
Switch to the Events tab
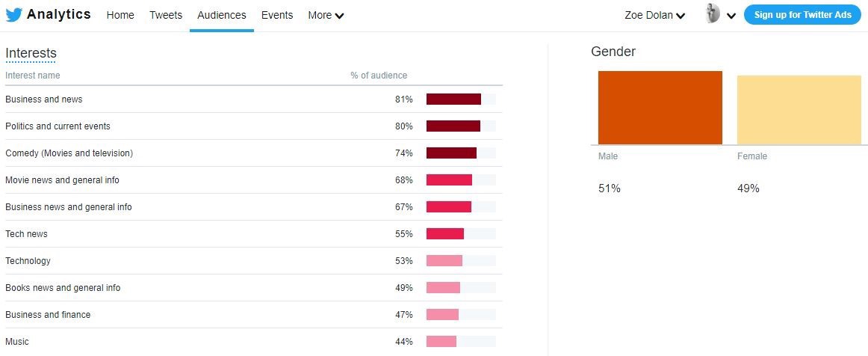pos(277,15)
